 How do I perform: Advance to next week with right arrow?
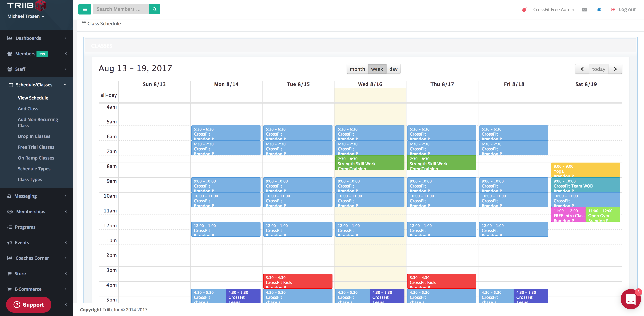click(615, 69)
